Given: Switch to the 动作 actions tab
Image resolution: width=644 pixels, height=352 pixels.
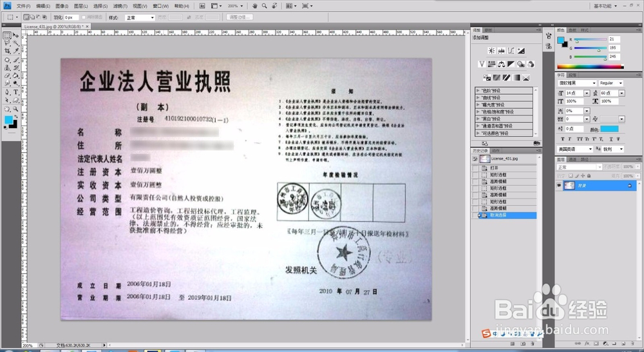Looking at the screenshot, I should (x=495, y=151).
